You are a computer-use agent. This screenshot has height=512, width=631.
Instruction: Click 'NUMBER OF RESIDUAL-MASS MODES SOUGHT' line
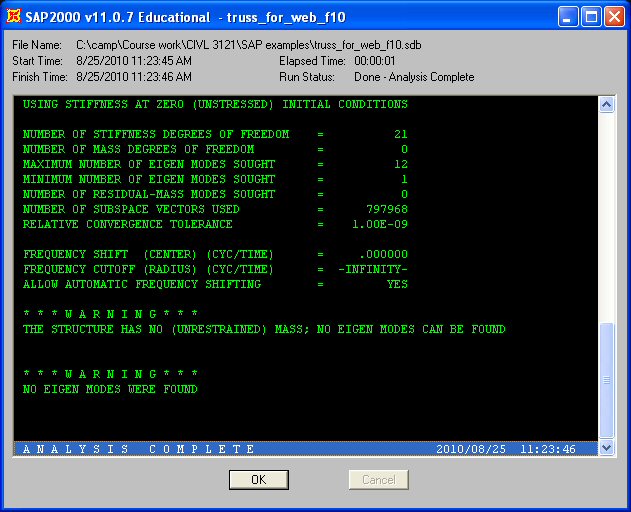215,194
